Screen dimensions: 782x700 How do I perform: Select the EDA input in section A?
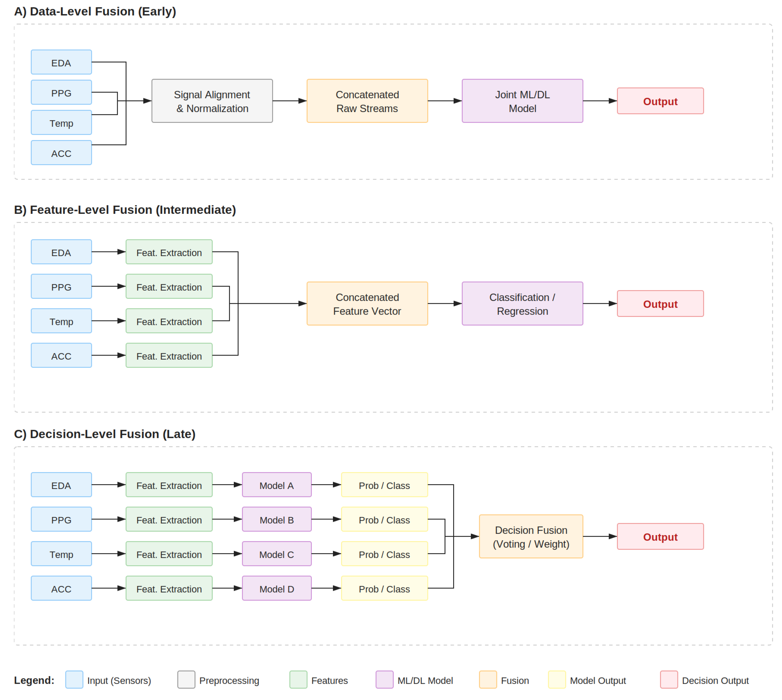(61, 62)
